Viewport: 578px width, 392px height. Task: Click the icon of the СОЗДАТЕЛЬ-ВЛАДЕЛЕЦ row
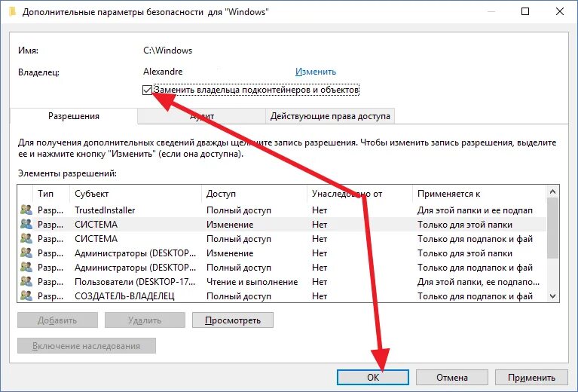[x=26, y=296]
